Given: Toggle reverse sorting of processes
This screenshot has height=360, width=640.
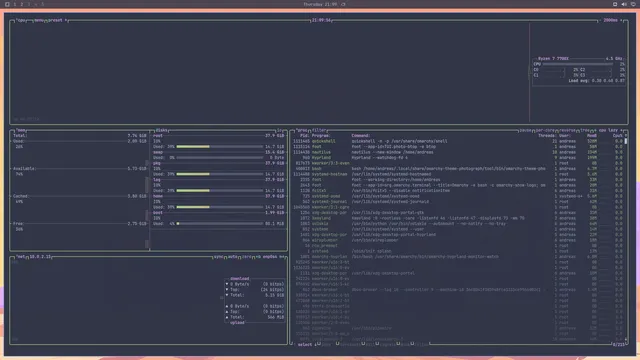Looking at the screenshot, I should (567, 131).
